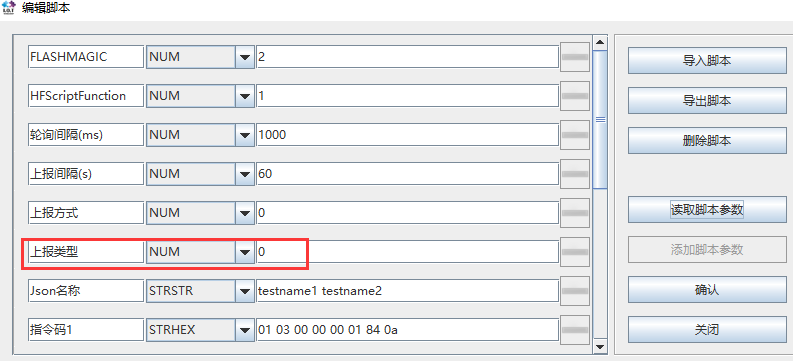Expand the 上报类型 NUM dropdown
The height and width of the screenshot is (361, 793).
[x=245, y=252]
